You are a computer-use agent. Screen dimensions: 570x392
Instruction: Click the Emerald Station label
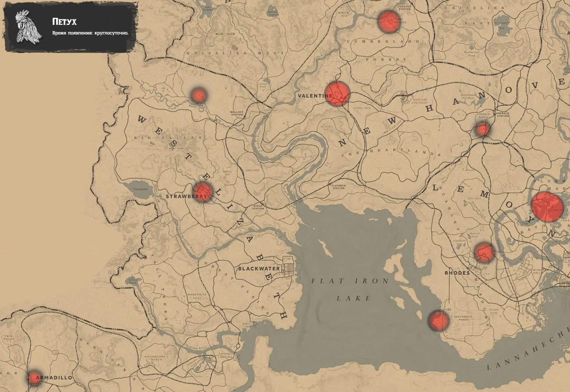[503, 115]
